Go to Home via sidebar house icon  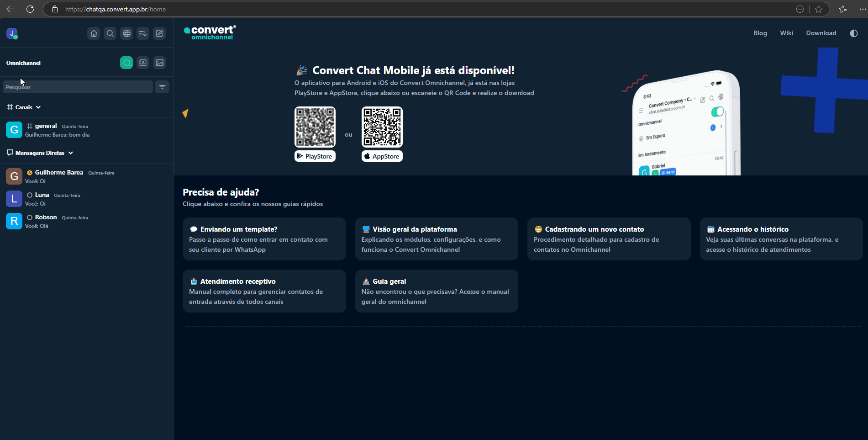click(94, 33)
